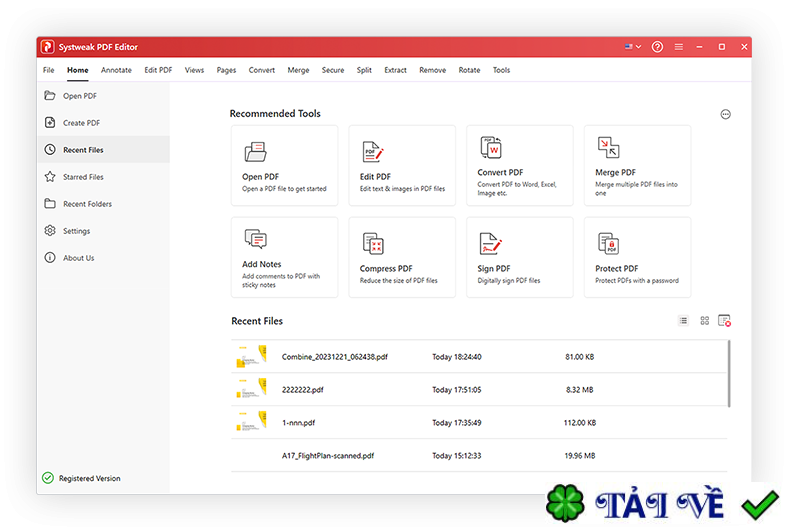Switch to the Edit PDF tab
The image size is (787, 530).
tap(158, 70)
